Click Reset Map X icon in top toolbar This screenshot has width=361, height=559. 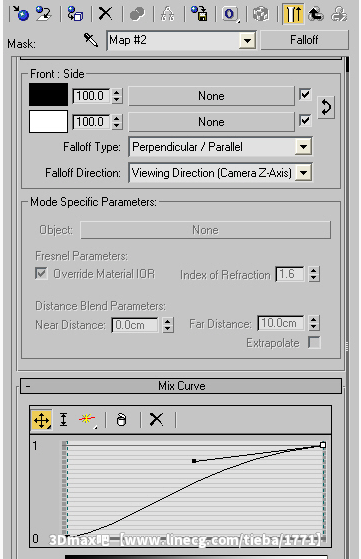(x=105, y=14)
